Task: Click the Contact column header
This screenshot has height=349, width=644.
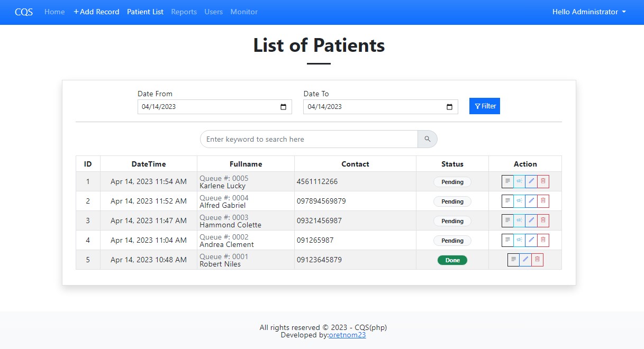Action: click(x=356, y=164)
